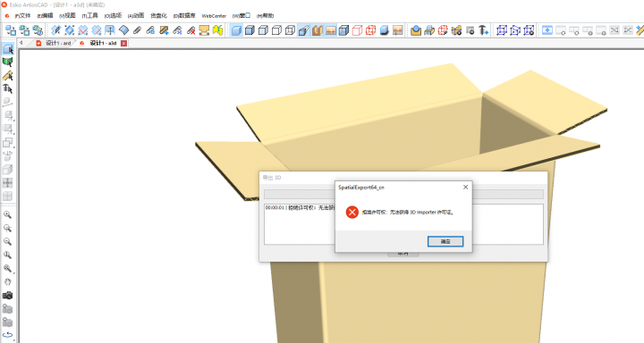644x343 pixels.
Task: Click the yellow puzzle piece toolbar icon
Action: (x=217, y=30)
